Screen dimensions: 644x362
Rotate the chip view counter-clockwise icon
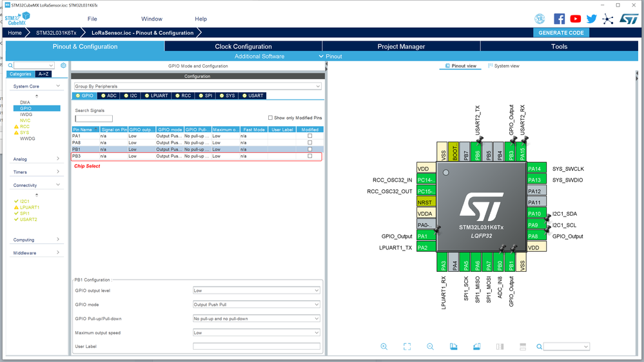click(476, 347)
